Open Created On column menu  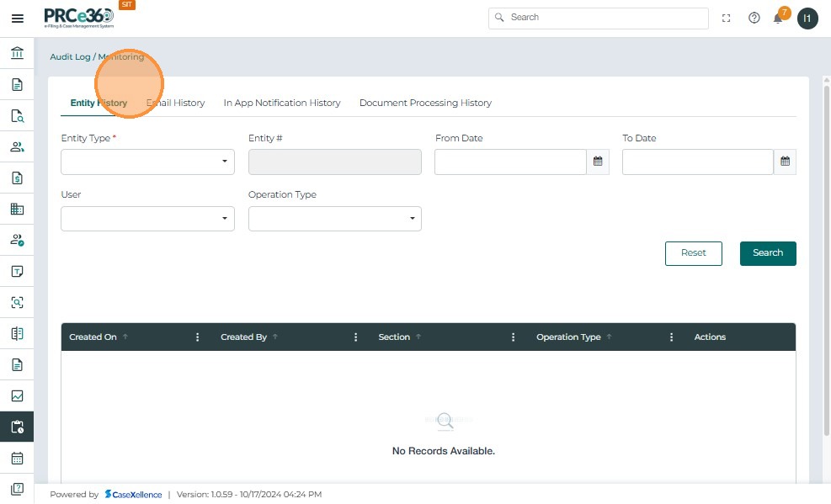197,337
